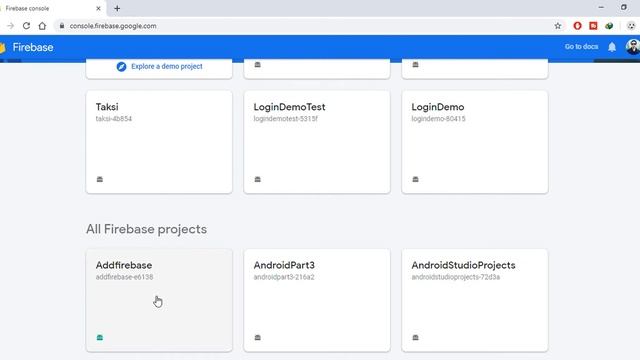The width and height of the screenshot is (640, 360).
Task: Open the Taksi project card
Action: 159,142
